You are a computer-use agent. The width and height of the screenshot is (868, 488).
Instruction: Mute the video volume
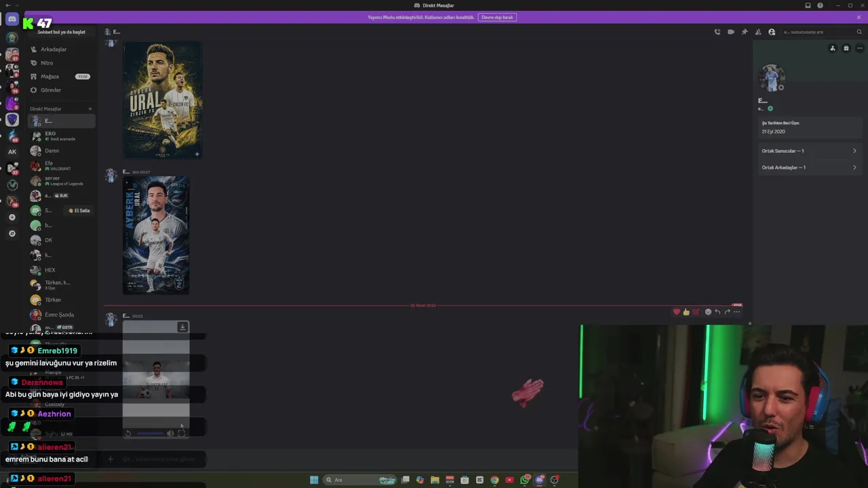coord(170,433)
